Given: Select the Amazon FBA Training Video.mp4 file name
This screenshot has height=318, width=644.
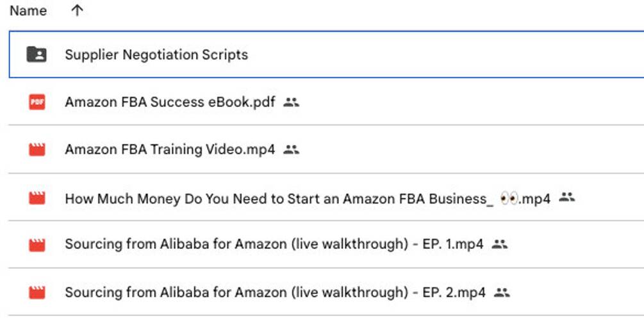Looking at the screenshot, I should 170,150.
